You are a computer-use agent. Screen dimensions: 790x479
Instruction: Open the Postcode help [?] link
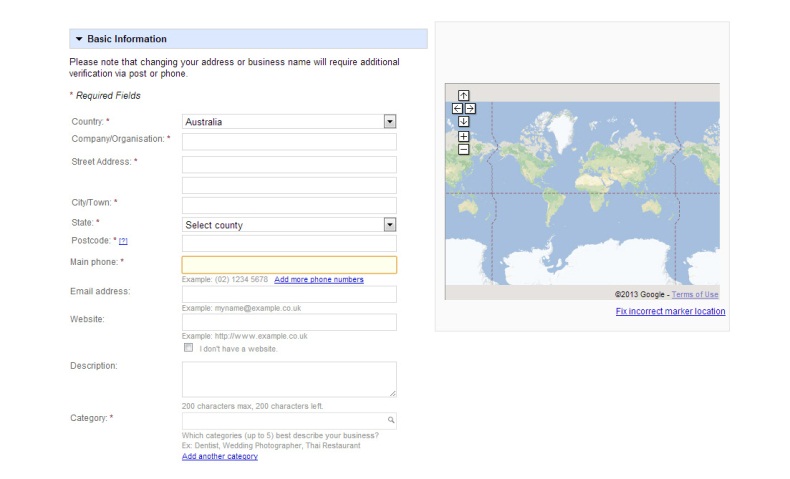click(123, 241)
